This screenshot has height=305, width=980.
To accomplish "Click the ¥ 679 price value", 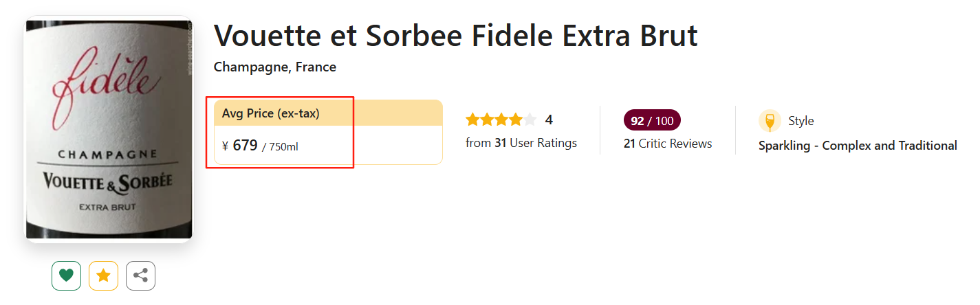I will click(x=240, y=146).
